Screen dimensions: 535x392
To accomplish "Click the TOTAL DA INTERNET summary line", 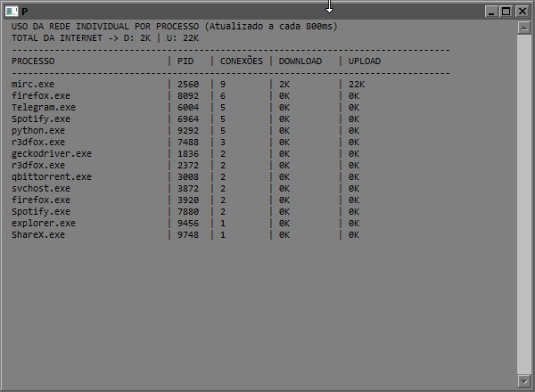I will coord(105,37).
